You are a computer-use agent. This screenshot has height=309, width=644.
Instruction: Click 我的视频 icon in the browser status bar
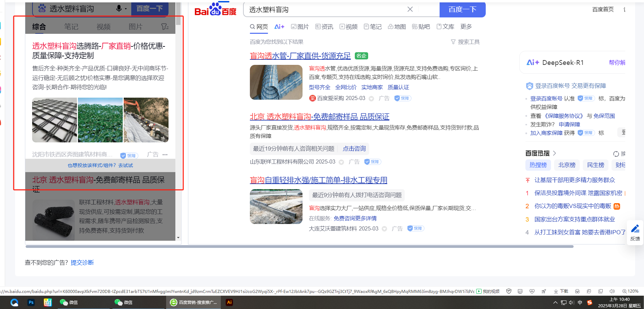click(479, 291)
